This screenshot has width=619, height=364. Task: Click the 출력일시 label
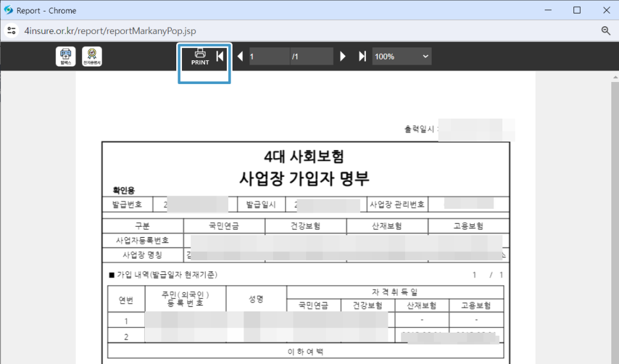point(419,129)
